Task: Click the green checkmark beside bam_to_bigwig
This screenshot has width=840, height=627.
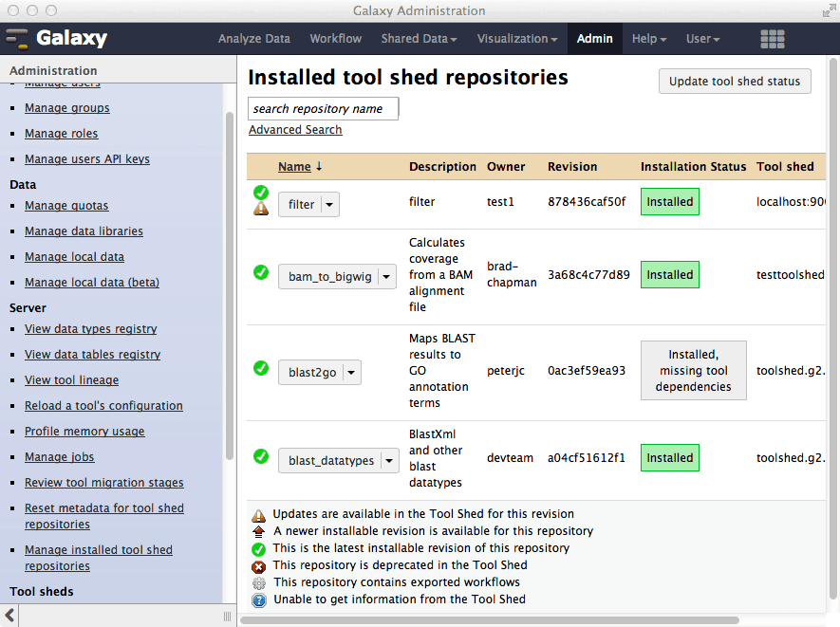Action: tap(261, 273)
